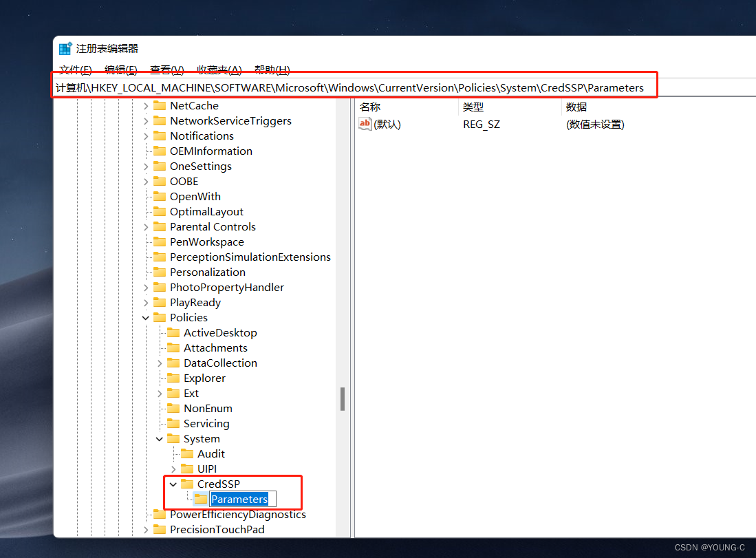756x558 pixels.
Task: Click the Parental Controls folder icon
Action: [x=160, y=226]
